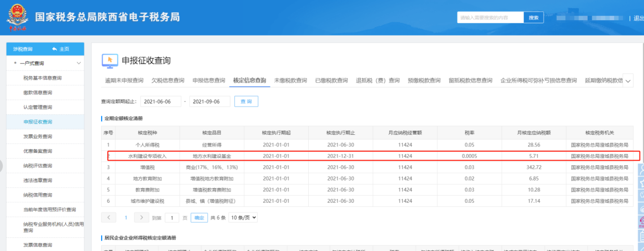Click 教育费附加 tax type cell

[147, 190]
